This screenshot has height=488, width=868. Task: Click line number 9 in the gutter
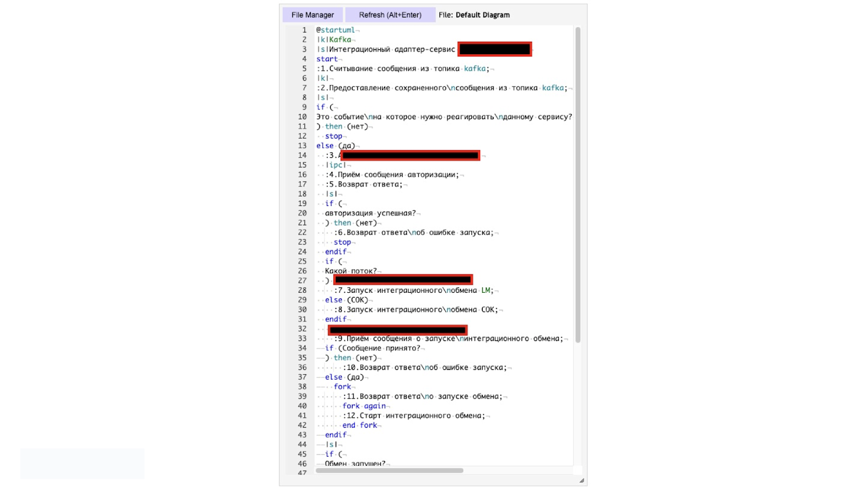tap(304, 107)
